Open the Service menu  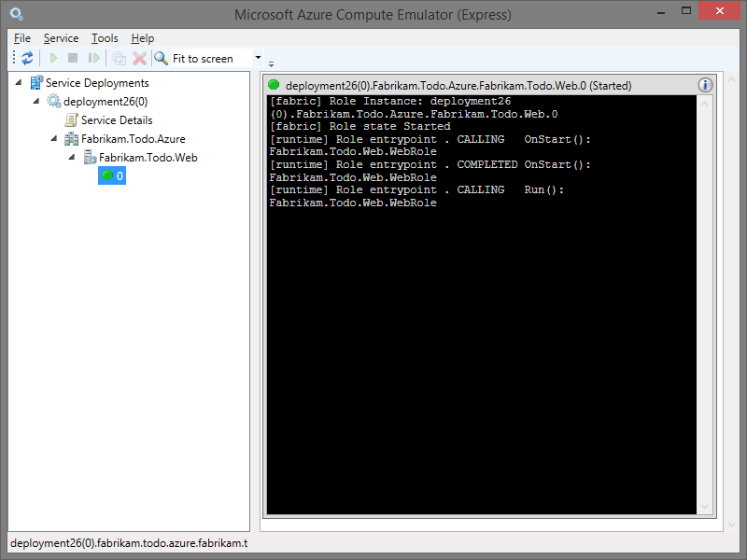tap(61, 38)
